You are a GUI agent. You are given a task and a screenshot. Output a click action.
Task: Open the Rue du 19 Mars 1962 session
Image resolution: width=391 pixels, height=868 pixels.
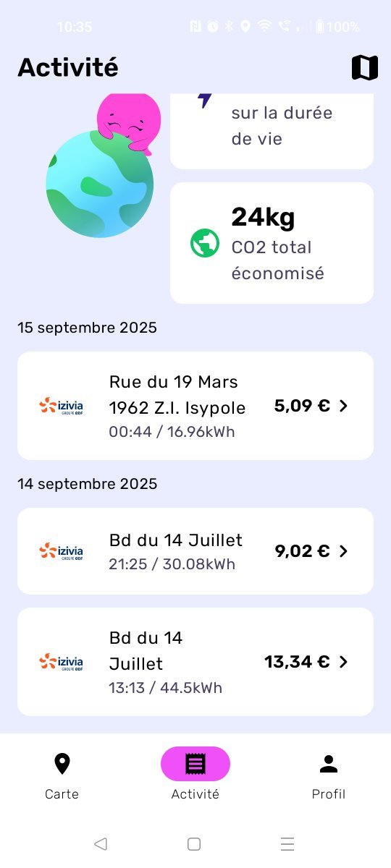(x=195, y=406)
